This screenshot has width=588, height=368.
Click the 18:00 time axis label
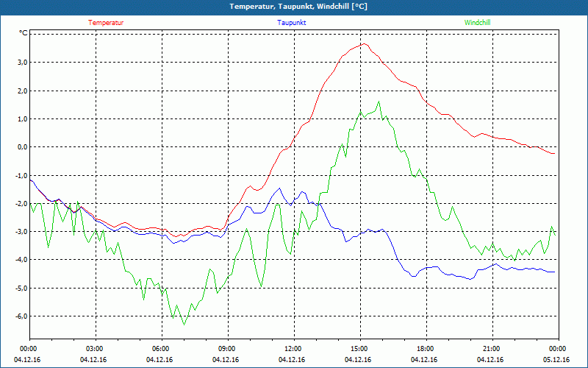(x=425, y=349)
